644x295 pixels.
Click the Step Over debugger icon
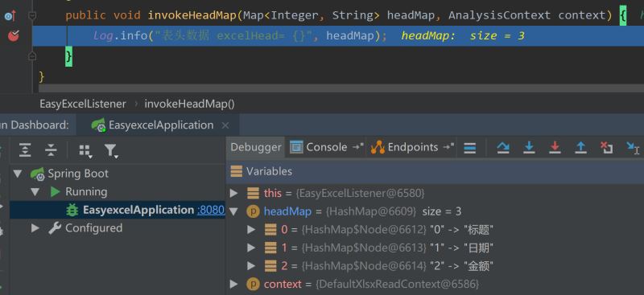(502, 148)
